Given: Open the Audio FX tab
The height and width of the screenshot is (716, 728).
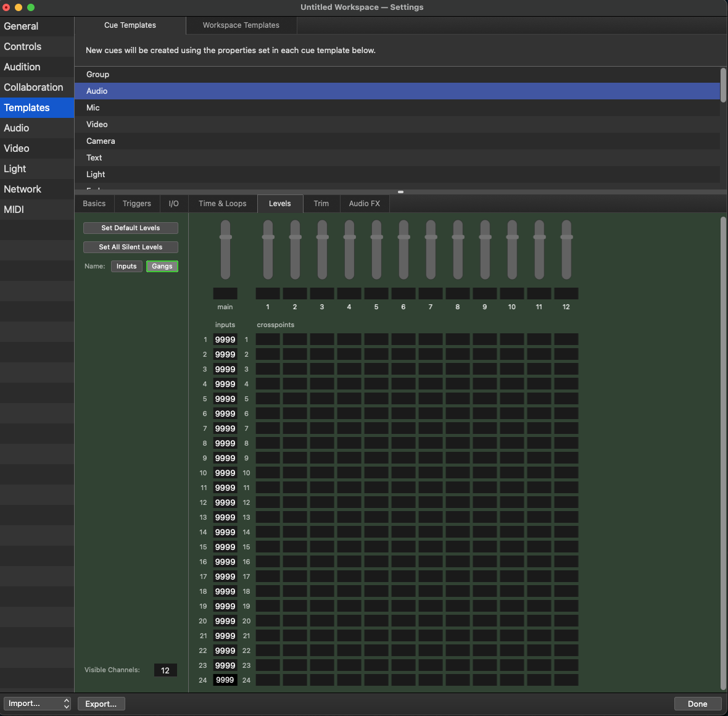Looking at the screenshot, I should [364, 204].
